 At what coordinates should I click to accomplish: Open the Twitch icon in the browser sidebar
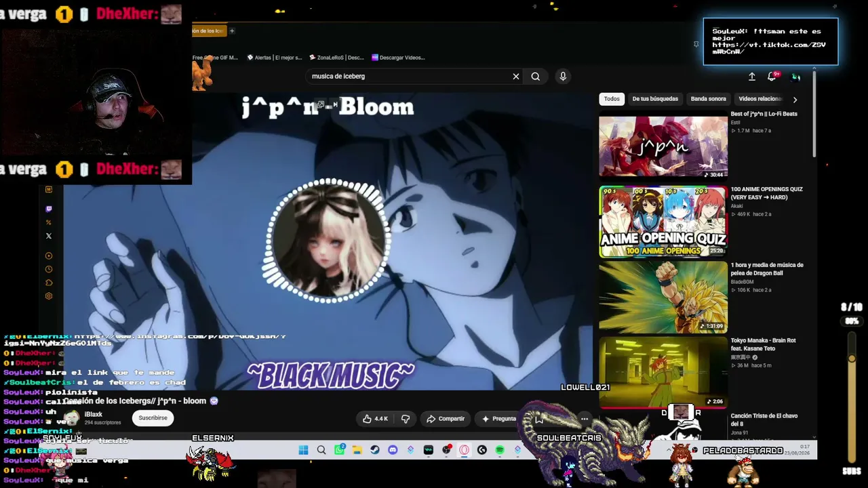49,209
